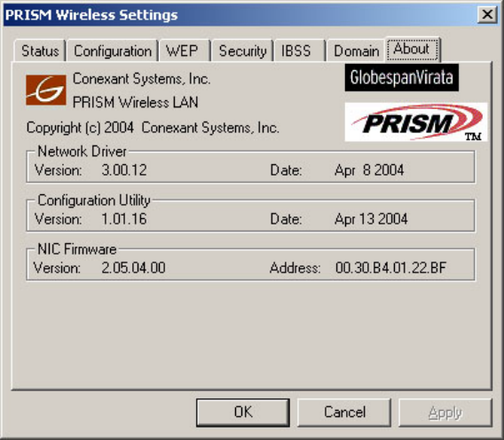This screenshot has height=440, width=504.
Task: Go to the WEP tab
Action: pyautogui.click(x=185, y=51)
